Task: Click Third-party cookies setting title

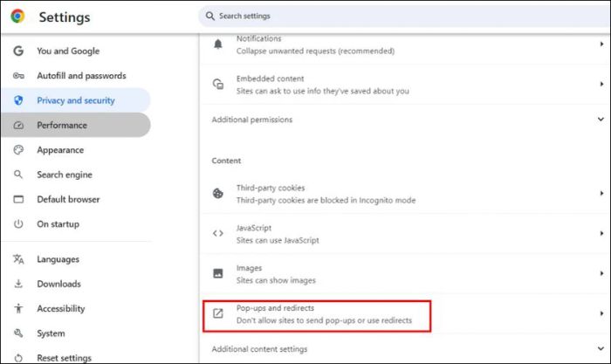Action: [x=271, y=188]
